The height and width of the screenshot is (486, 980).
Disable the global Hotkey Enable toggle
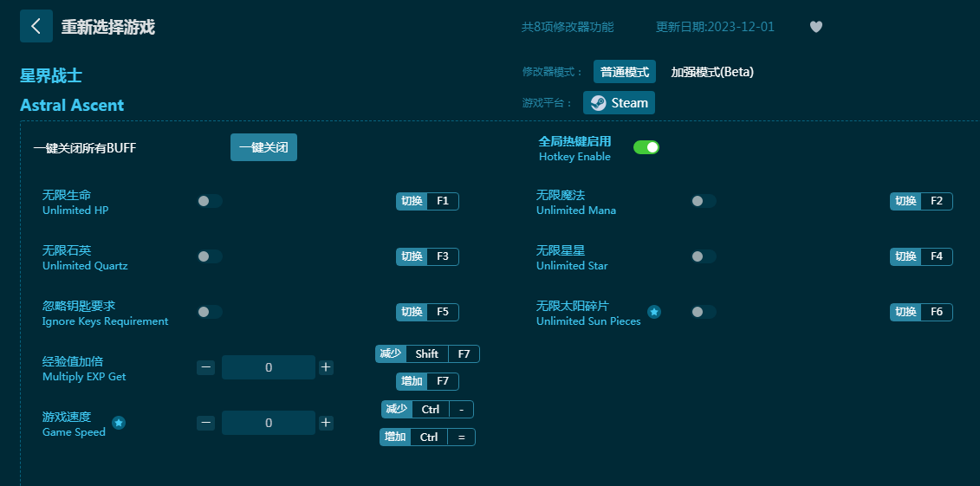646,147
